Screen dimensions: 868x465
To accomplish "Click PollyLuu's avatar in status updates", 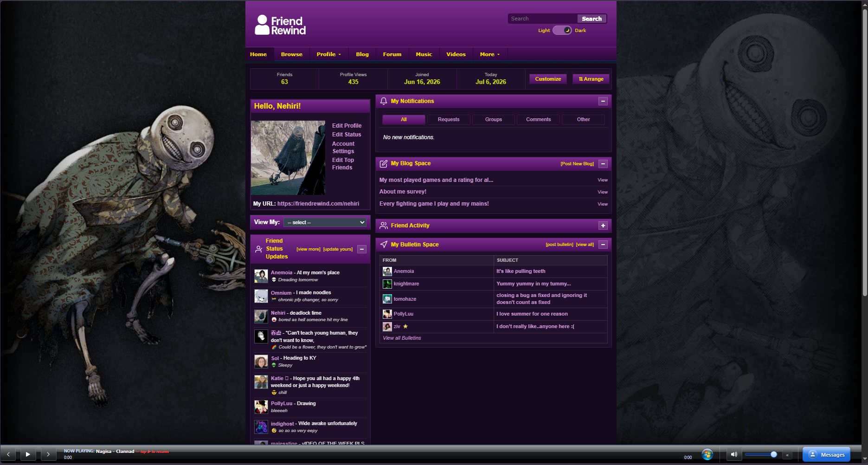I will (261, 407).
